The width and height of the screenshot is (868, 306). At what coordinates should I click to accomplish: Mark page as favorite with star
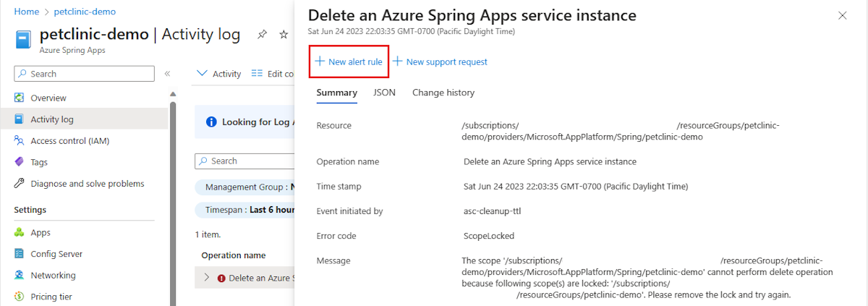coord(284,35)
